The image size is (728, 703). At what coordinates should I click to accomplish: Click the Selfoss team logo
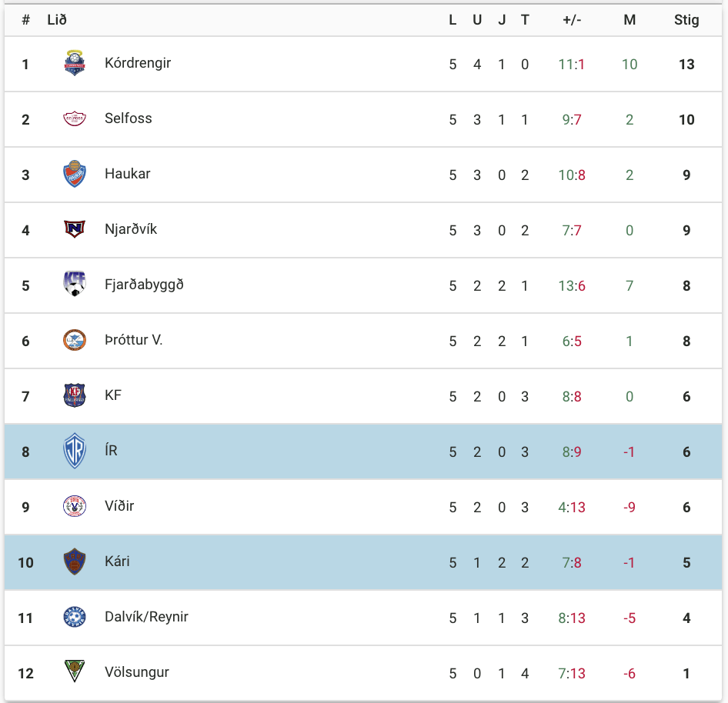pyautogui.click(x=75, y=118)
